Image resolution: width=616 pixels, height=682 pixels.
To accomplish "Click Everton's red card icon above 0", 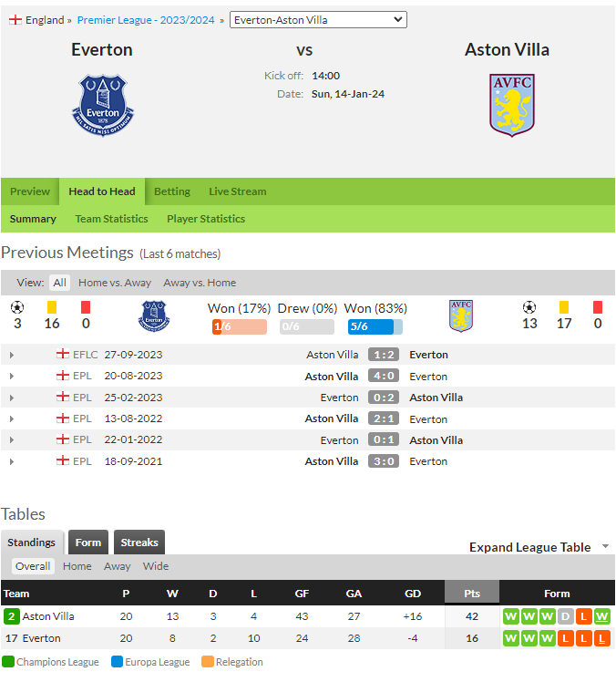I will click(86, 307).
